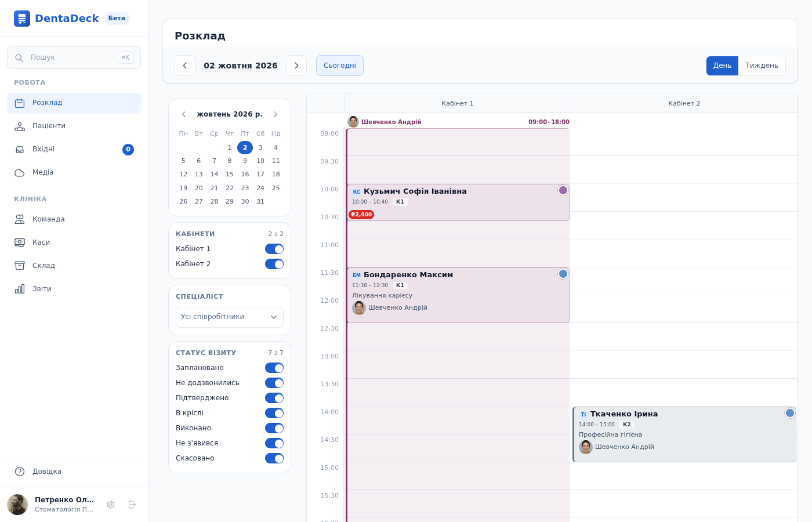Go to next day in schedule header

pyautogui.click(x=296, y=66)
